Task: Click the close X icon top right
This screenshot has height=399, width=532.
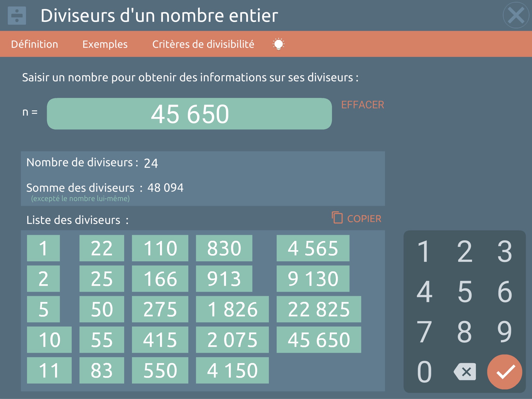Action: tap(516, 16)
